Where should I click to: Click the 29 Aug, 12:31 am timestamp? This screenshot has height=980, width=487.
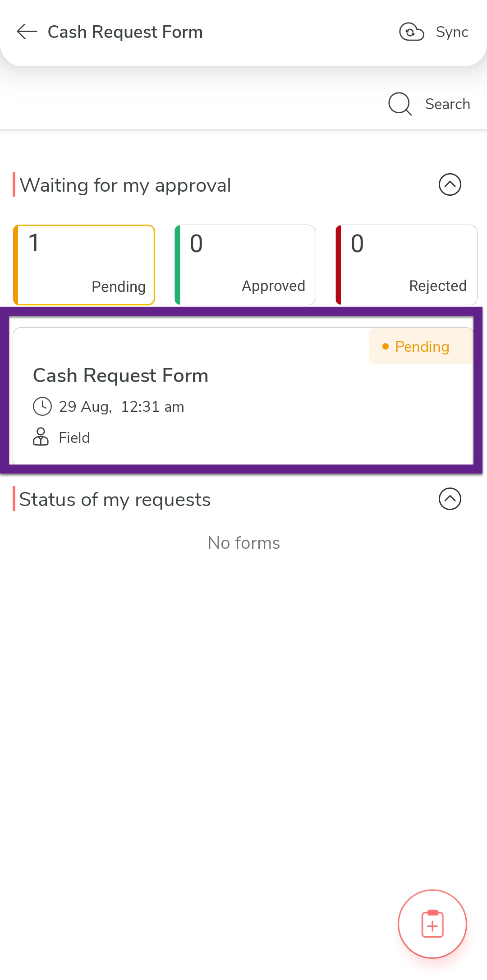point(121,407)
